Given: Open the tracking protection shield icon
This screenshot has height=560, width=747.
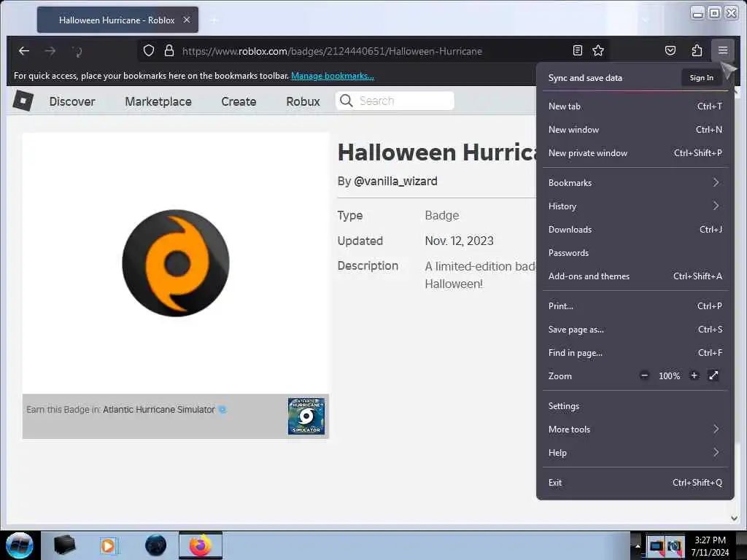Looking at the screenshot, I should 149,50.
